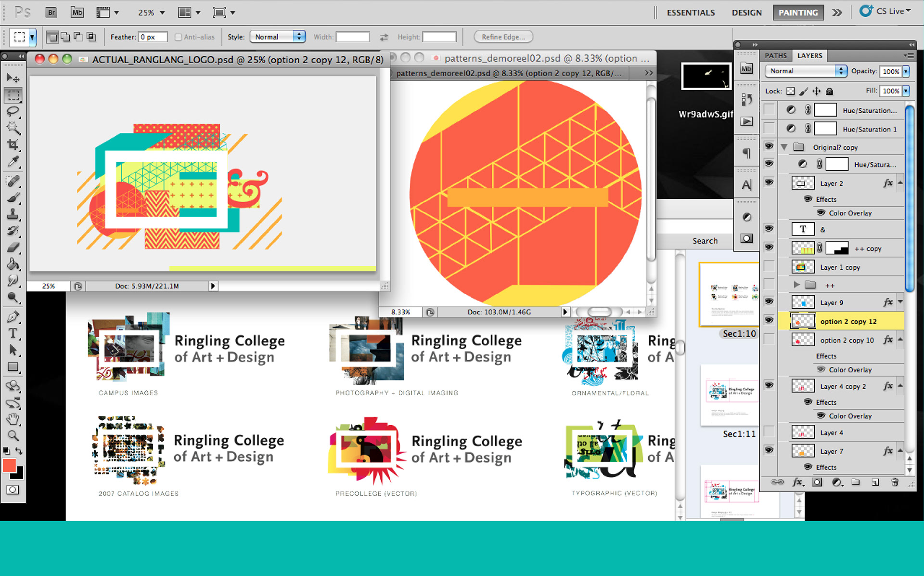This screenshot has width=924, height=576.
Task: Toggle visibility of Layer 2
Action: 769,183
